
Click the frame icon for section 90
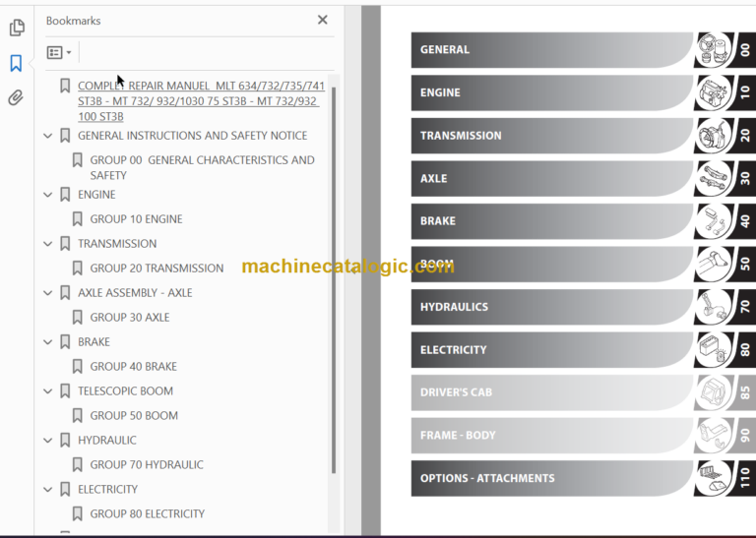point(714,436)
